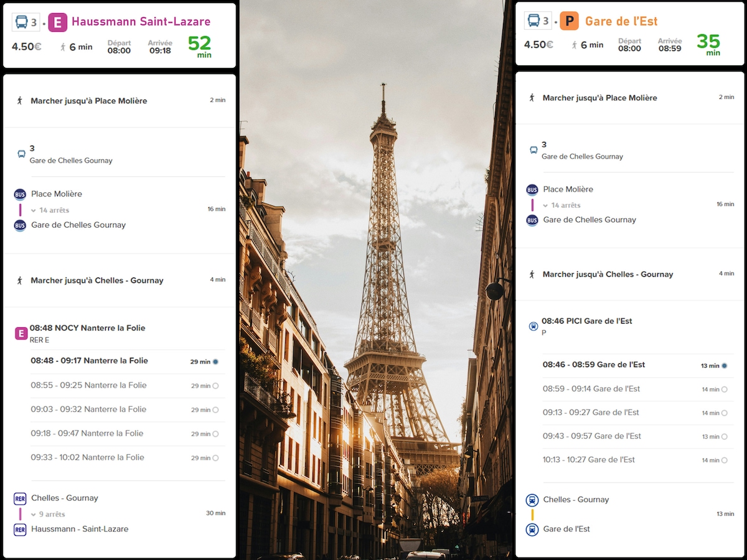Click BUS stop marker at Gare de Chelles Gournay, left panel
This screenshot has height=560, width=747.
[20, 225]
